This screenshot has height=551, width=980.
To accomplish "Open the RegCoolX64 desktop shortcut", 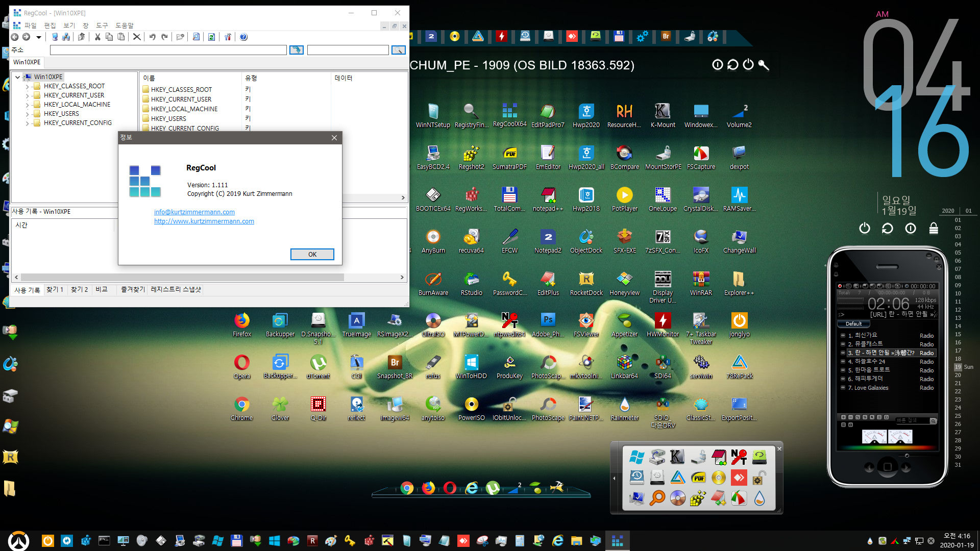I will (509, 115).
